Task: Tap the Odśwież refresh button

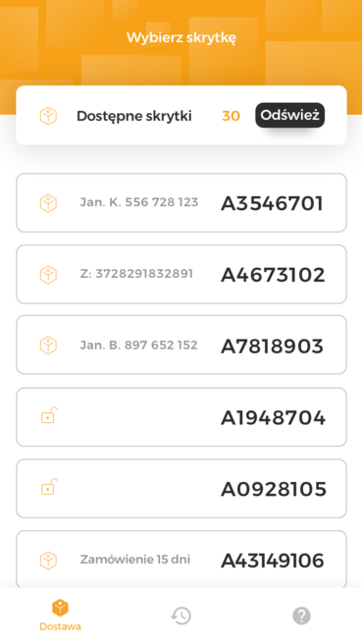Action: pos(289,116)
